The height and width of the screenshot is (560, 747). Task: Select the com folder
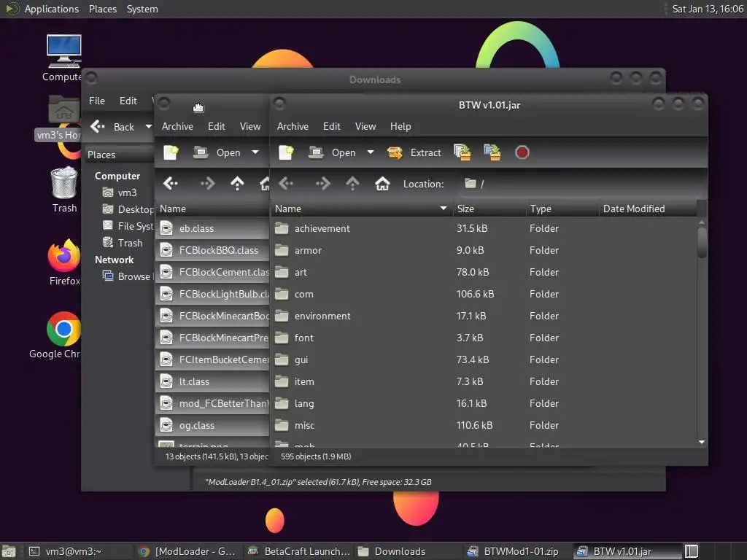click(484, 295)
